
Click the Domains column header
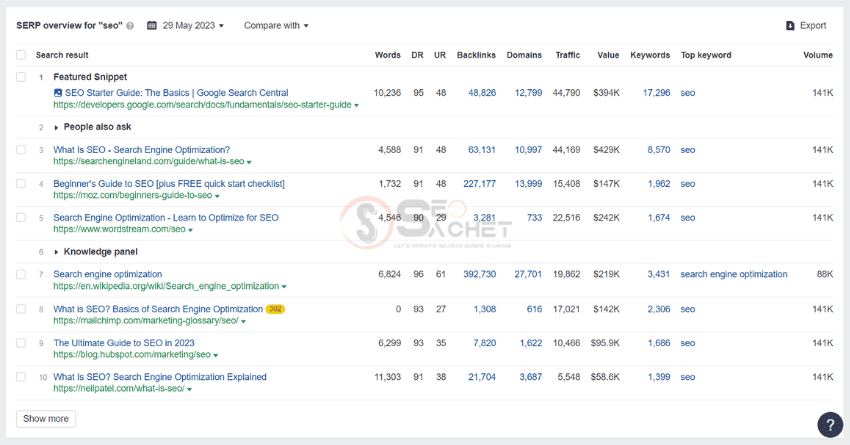(x=524, y=55)
